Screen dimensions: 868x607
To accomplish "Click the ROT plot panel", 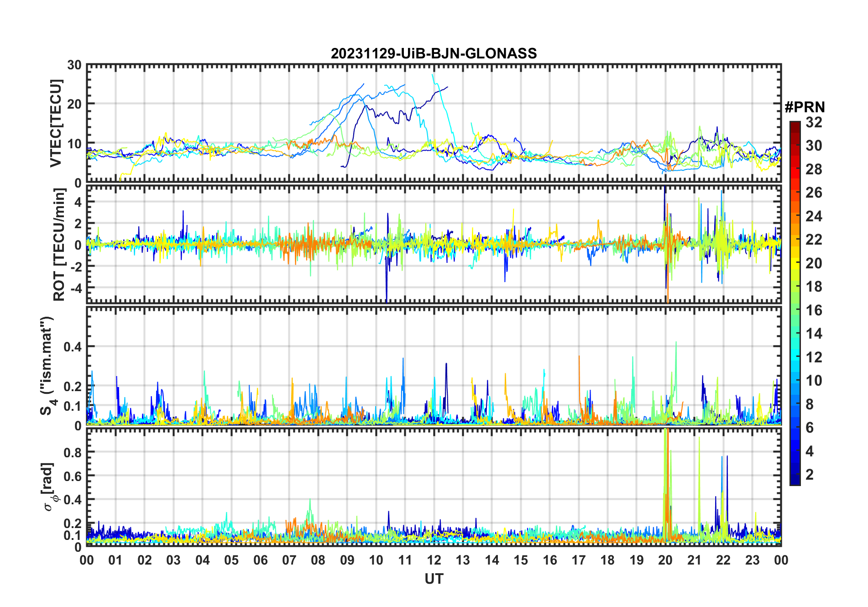I will [x=434, y=244].
